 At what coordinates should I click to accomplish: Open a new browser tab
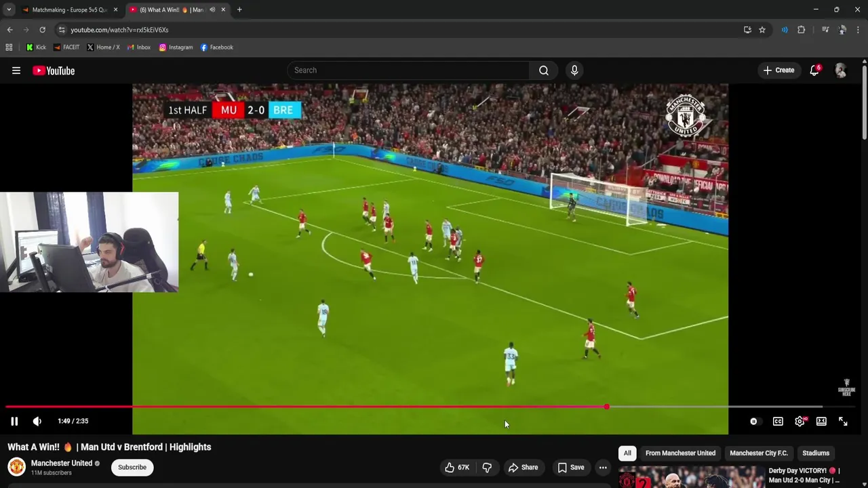coord(239,9)
